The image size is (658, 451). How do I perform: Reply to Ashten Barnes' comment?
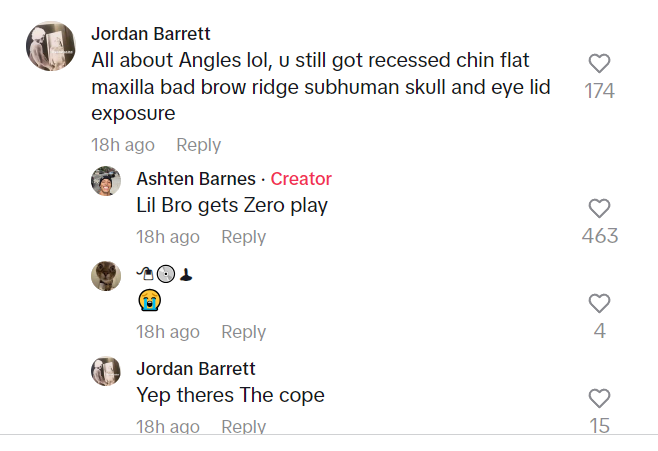tap(243, 237)
